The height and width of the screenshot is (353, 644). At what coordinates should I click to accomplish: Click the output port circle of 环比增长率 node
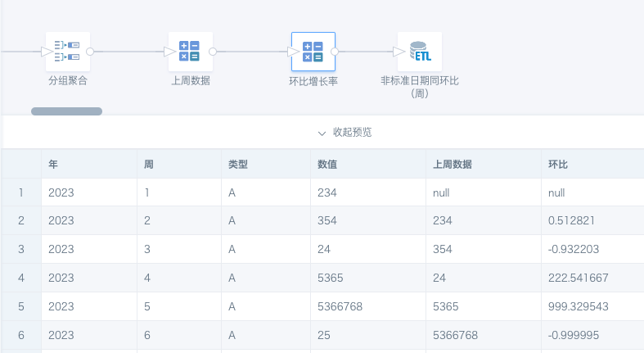click(x=335, y=52)
